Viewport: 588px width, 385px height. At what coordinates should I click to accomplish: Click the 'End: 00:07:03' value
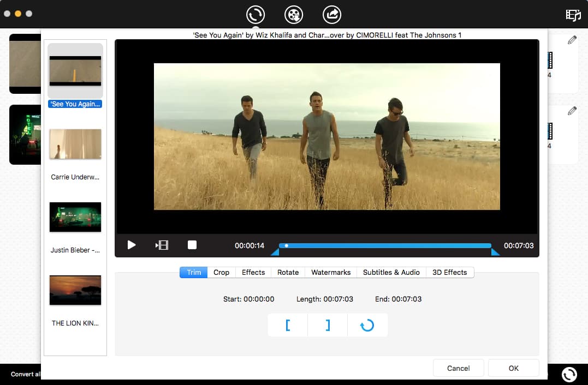tap(398, 299)
